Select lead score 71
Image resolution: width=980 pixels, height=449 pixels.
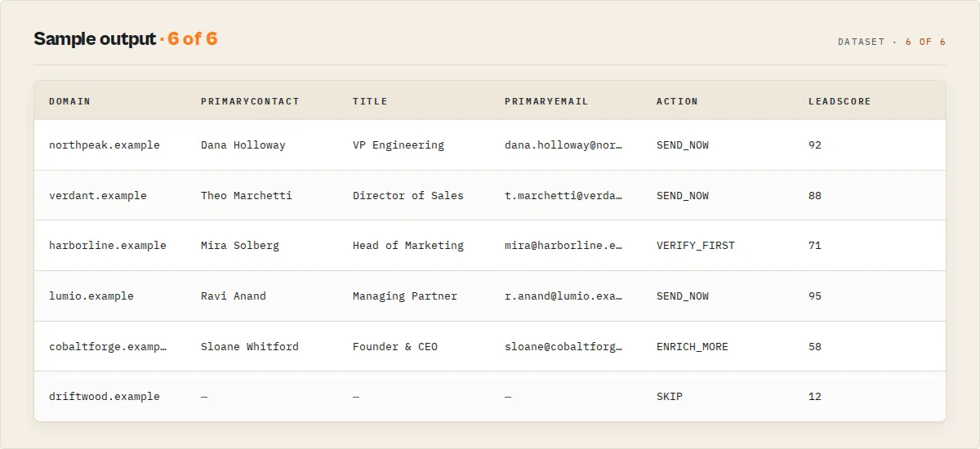[815, 246]
